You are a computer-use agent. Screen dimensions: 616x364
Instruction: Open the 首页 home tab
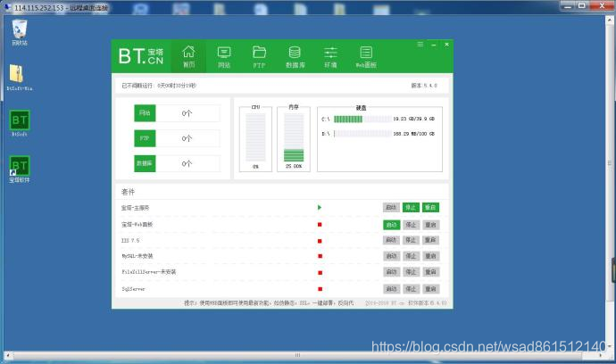(188, 56)
